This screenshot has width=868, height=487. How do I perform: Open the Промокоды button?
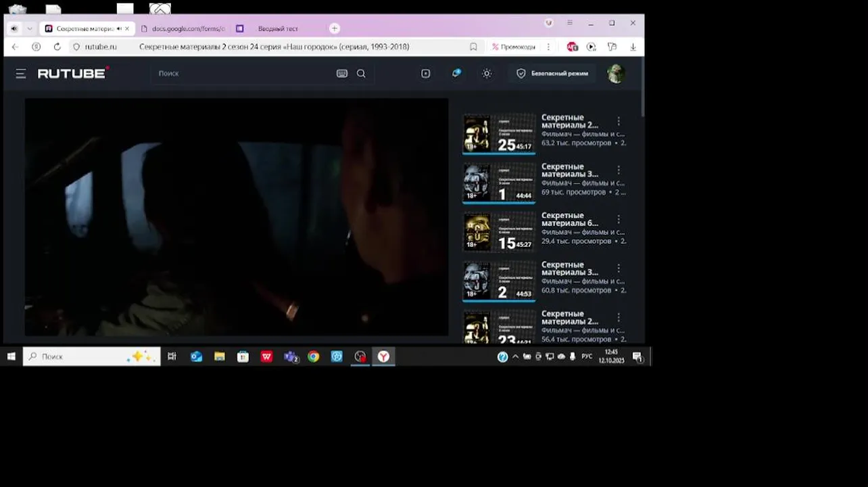click(x=513, y=47)
